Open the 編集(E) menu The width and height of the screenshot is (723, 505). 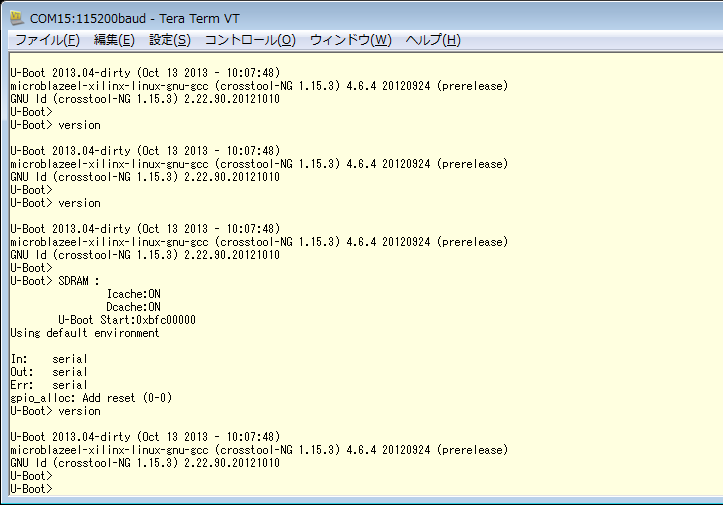pos(114,40)
